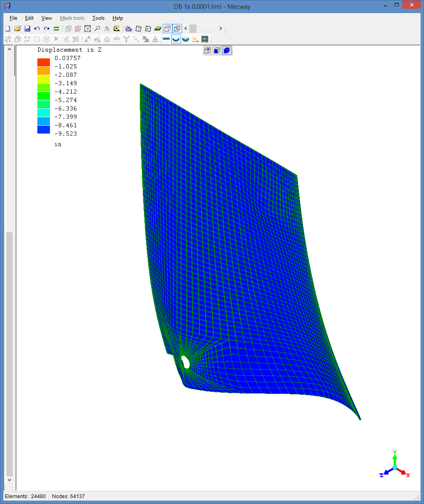This screenshot has height=504, width=424.
Task: Open the Mesh tools menu
Action: click(72, 18)
